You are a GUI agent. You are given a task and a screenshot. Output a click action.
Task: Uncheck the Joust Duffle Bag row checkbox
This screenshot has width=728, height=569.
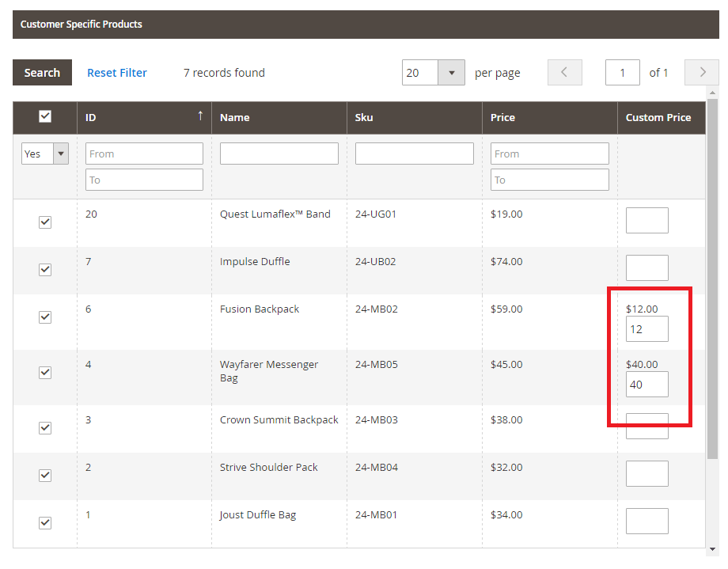(x=45, y=523)
